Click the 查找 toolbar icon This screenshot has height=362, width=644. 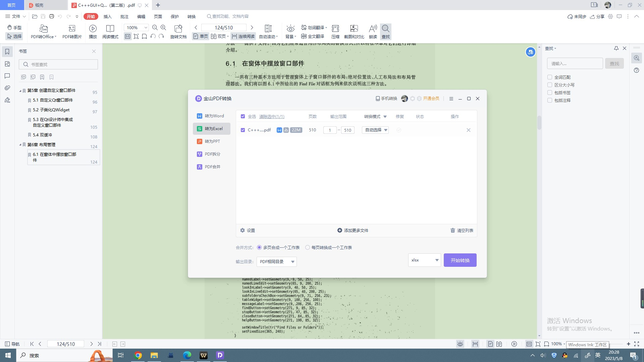tap(386, 32)
